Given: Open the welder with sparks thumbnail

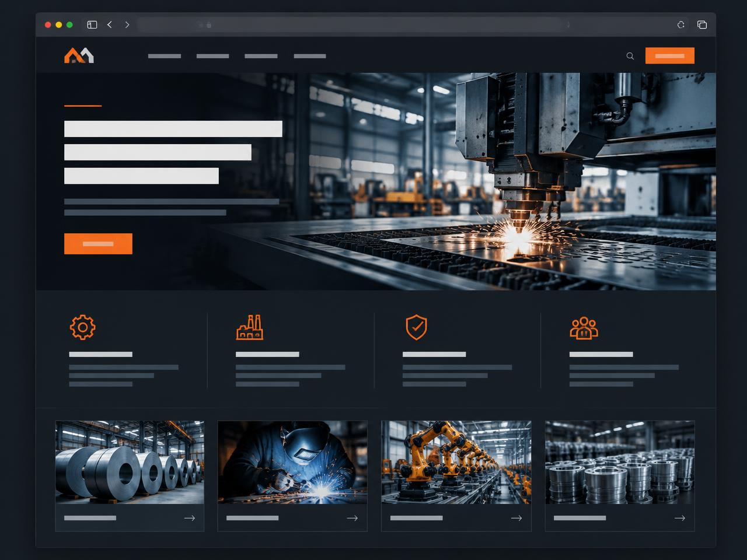Looking at the screenshot, I should click(292, 462).
